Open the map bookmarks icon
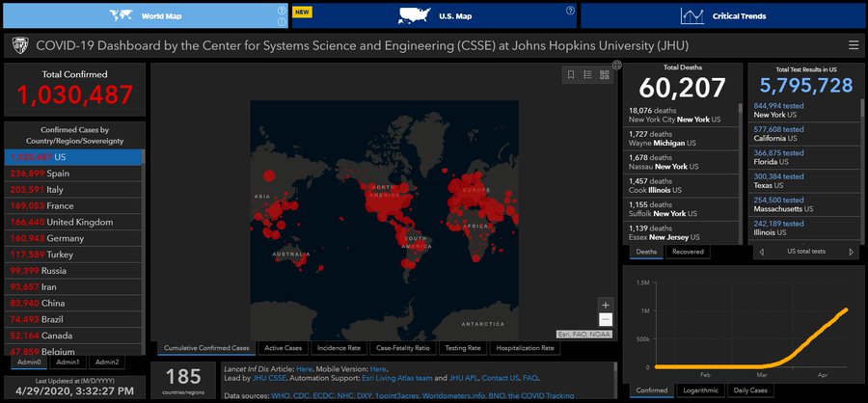This screenshot has height=403, width=868. pos(571,75)
